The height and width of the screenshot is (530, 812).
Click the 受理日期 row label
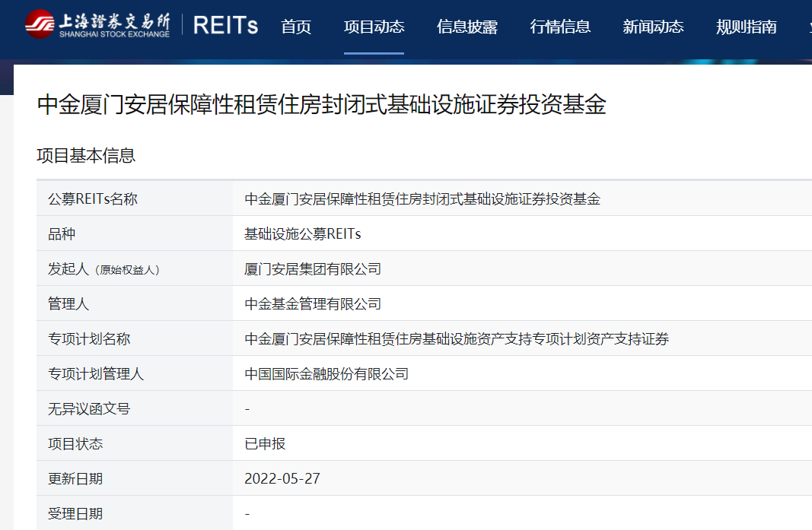(75, 514)
